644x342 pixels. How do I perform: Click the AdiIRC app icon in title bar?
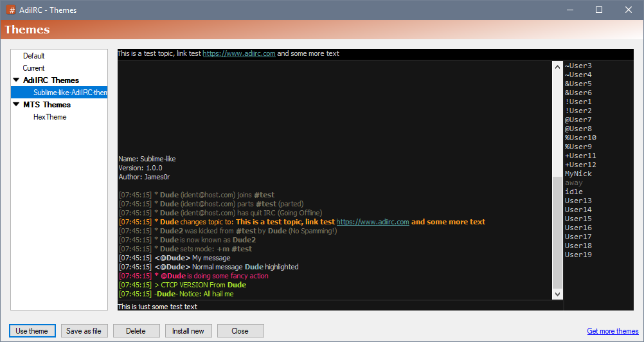pos(12,10)
